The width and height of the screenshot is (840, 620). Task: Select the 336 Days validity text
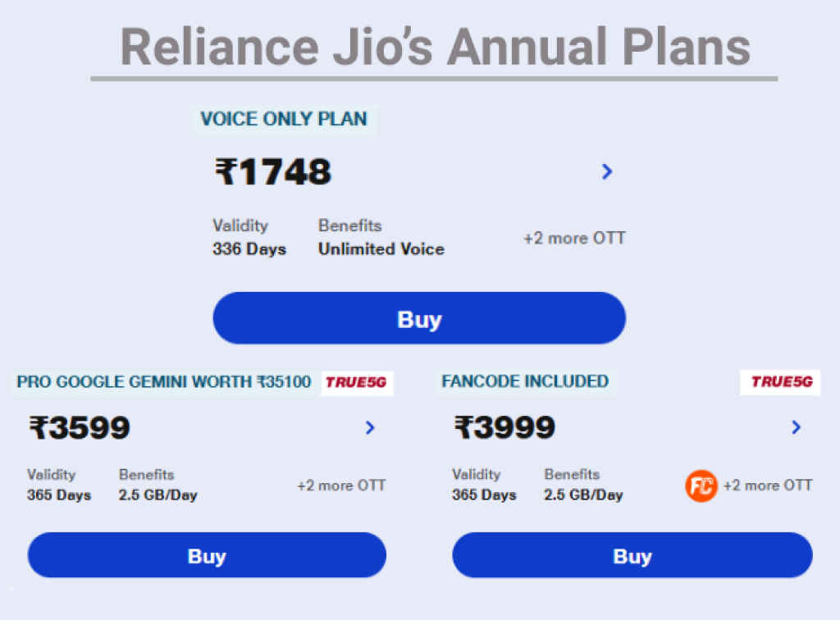(x=249, y=250)
